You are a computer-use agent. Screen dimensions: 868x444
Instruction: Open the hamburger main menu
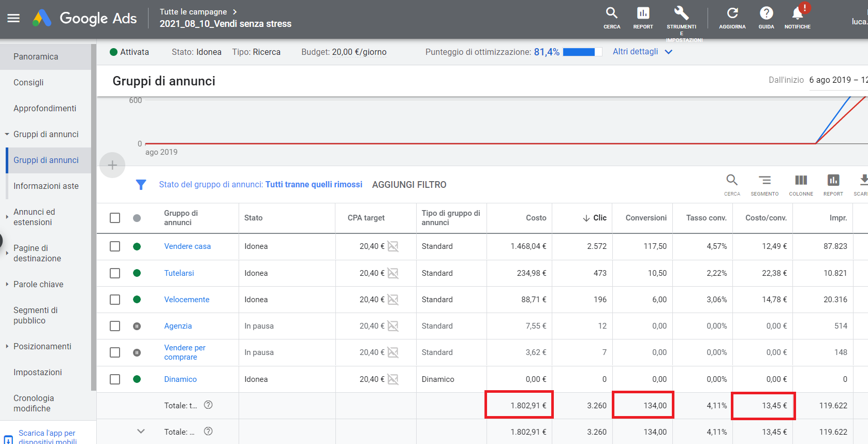tap(13, 18)
